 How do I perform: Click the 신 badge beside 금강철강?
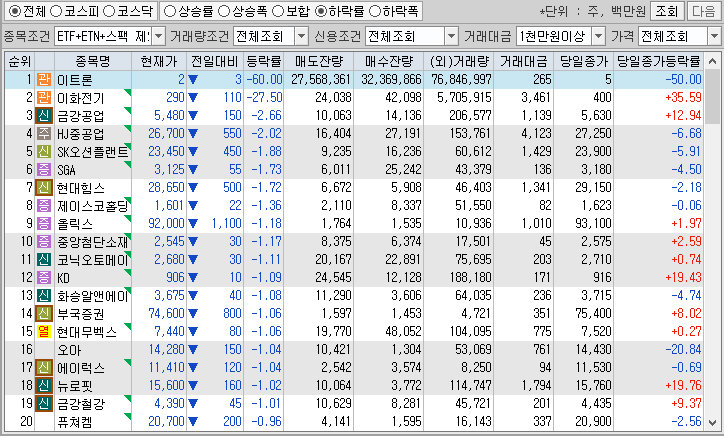click(x=44, y=404)
